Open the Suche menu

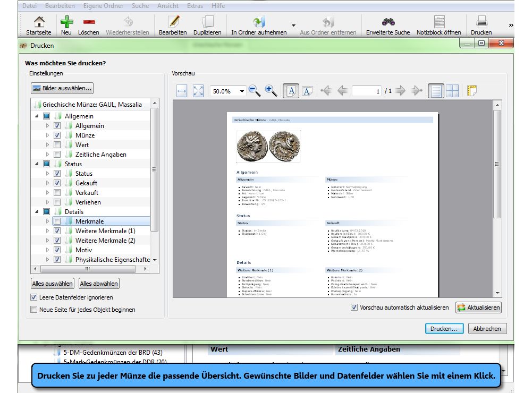pos(140,6)
